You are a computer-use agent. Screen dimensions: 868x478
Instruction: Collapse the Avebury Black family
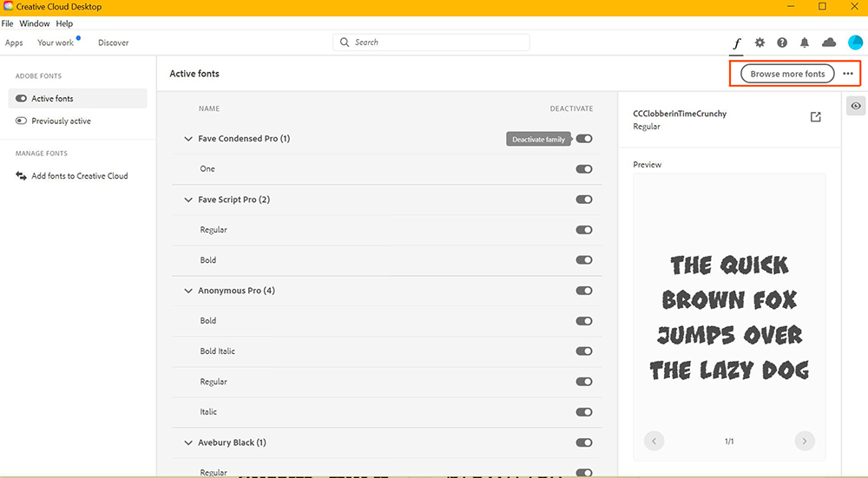click(x=188, y=442)
